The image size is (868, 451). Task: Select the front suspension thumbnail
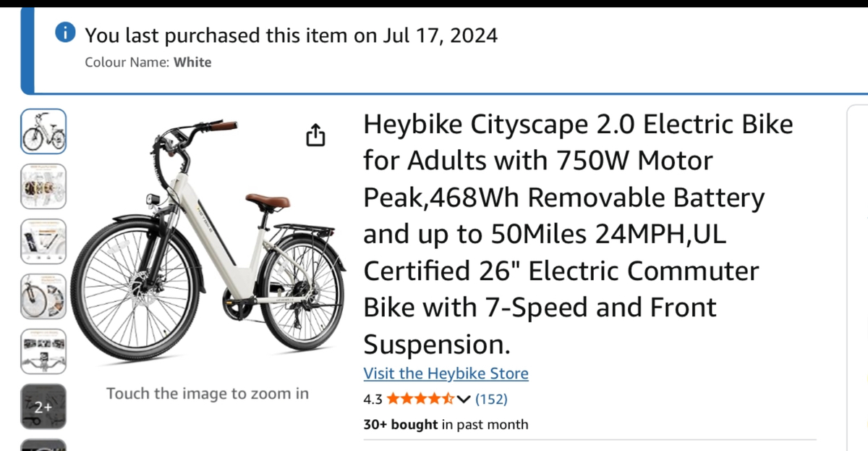(x=43, y=296)
